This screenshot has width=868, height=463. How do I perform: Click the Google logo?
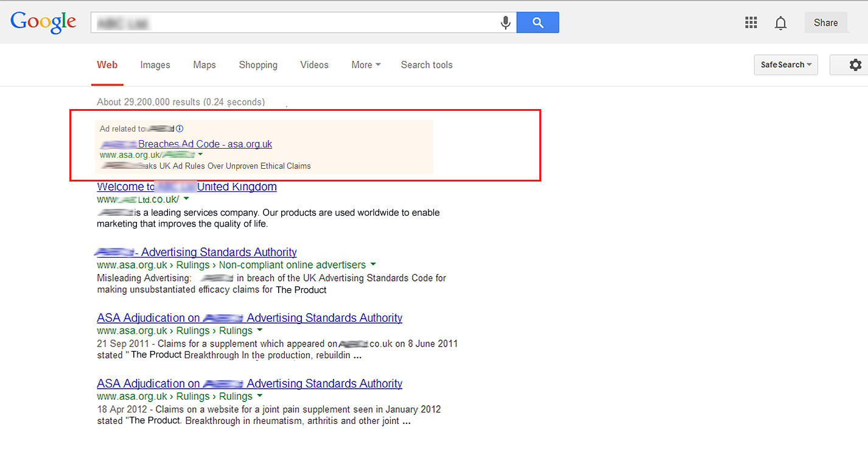click(43, 23)
